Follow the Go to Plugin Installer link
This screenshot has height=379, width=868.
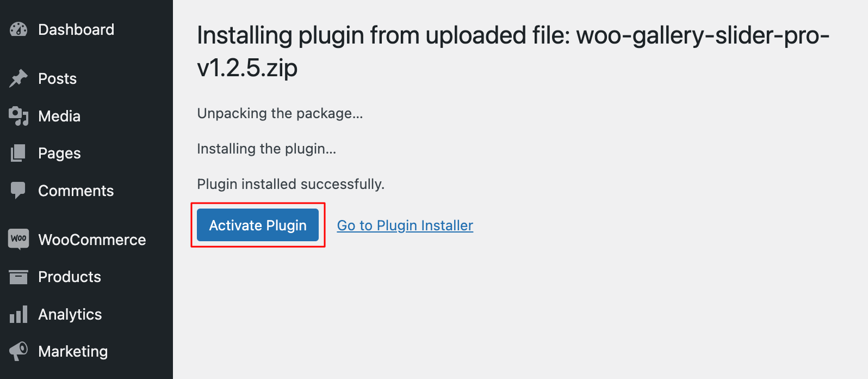[405, 225]
